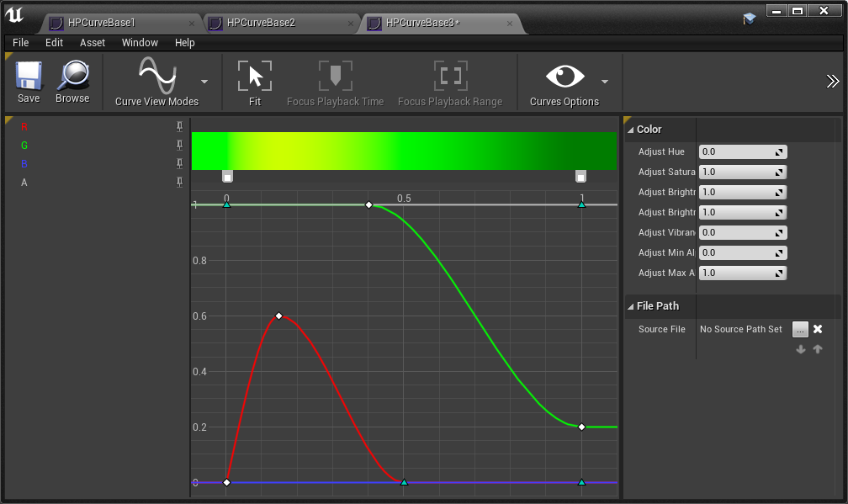Click the green gradient preview bar

point(404,151)
